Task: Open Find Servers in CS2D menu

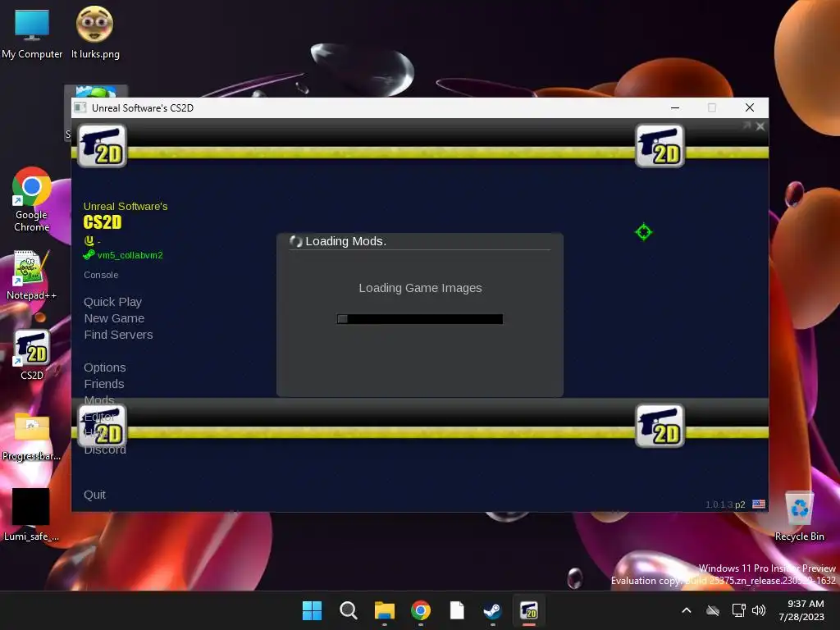Action: coord(118,335)
